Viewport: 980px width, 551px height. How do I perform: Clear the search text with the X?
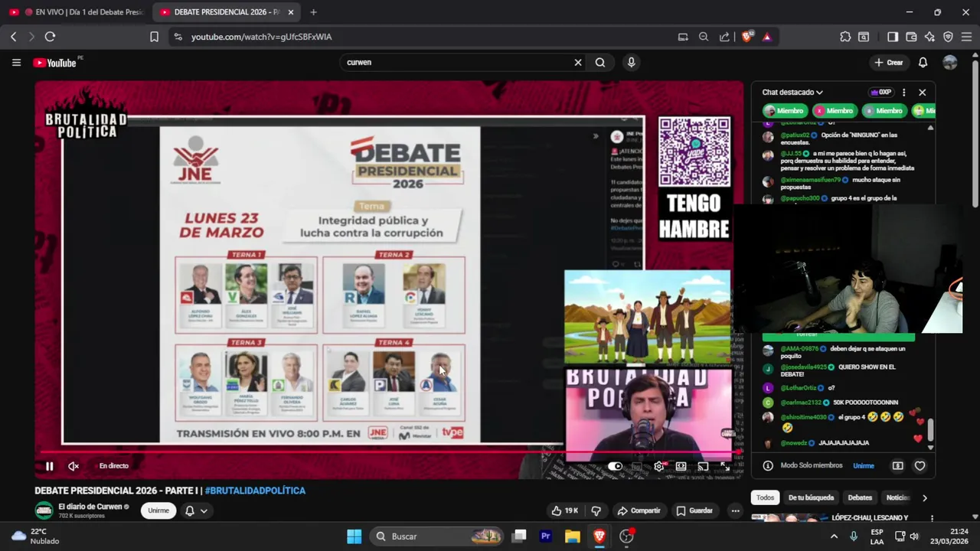point(578,63)
